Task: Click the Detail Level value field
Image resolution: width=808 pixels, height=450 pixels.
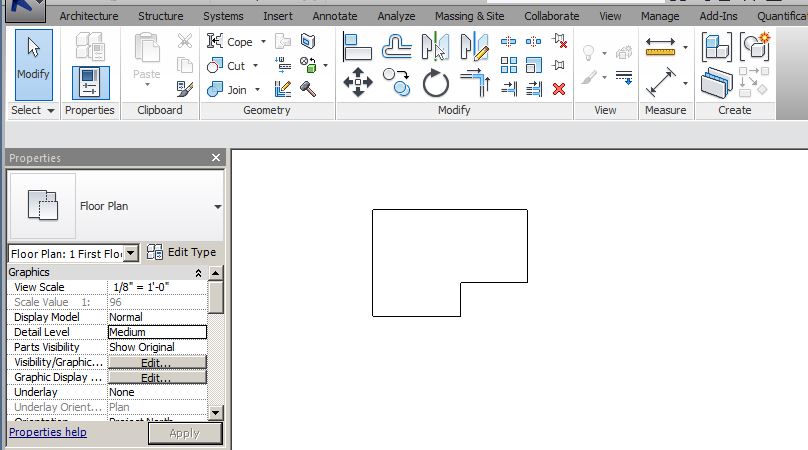Action: click(x=157, y=332)
